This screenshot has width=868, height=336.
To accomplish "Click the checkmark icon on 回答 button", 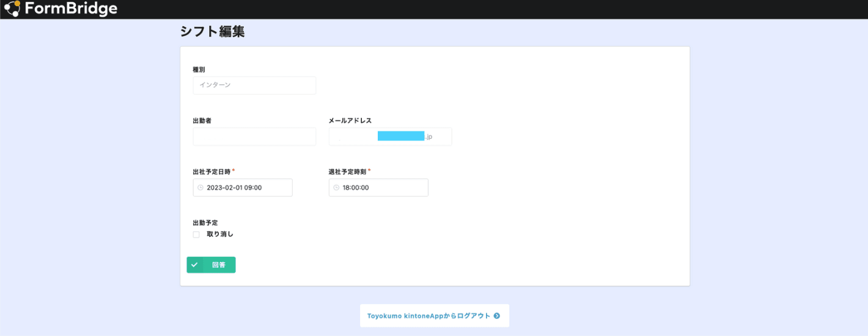I will pos(194,265).
